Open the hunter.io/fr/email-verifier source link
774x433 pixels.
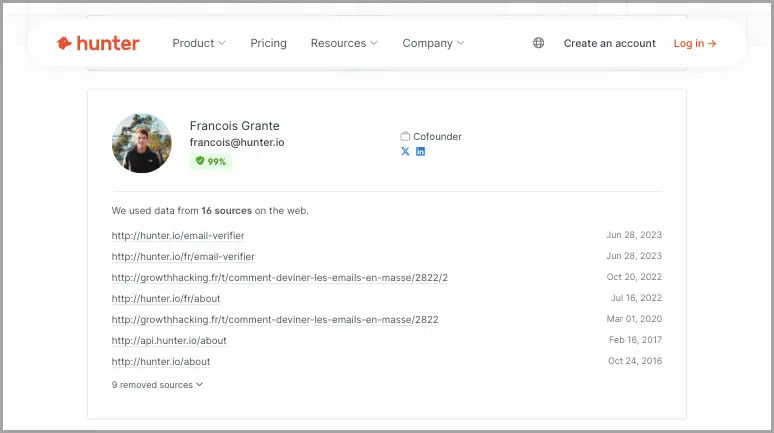pos(183,257)
